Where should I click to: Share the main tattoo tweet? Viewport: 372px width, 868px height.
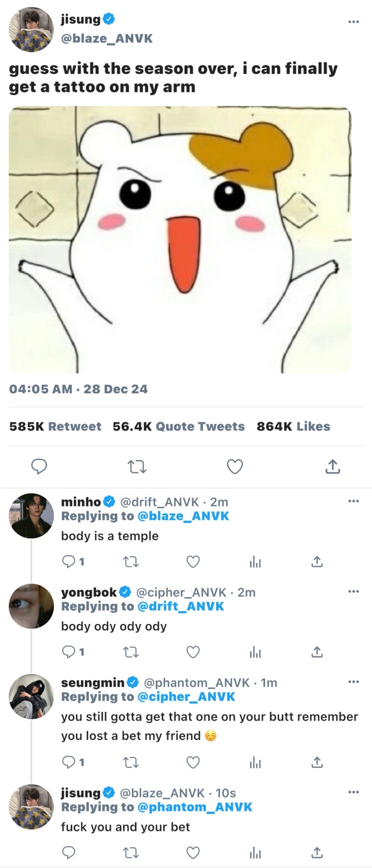[x=333, y=466]
